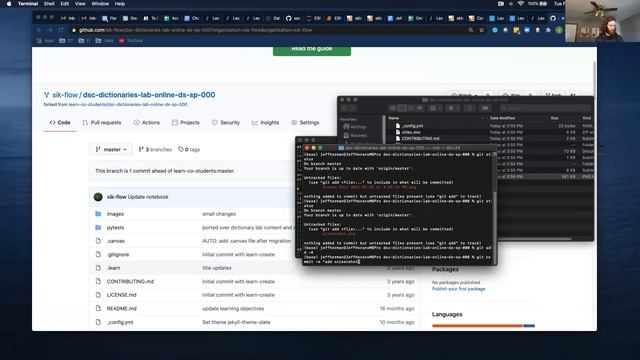
Task: Open the YouTube bookmark
Action: coord(131,40)
